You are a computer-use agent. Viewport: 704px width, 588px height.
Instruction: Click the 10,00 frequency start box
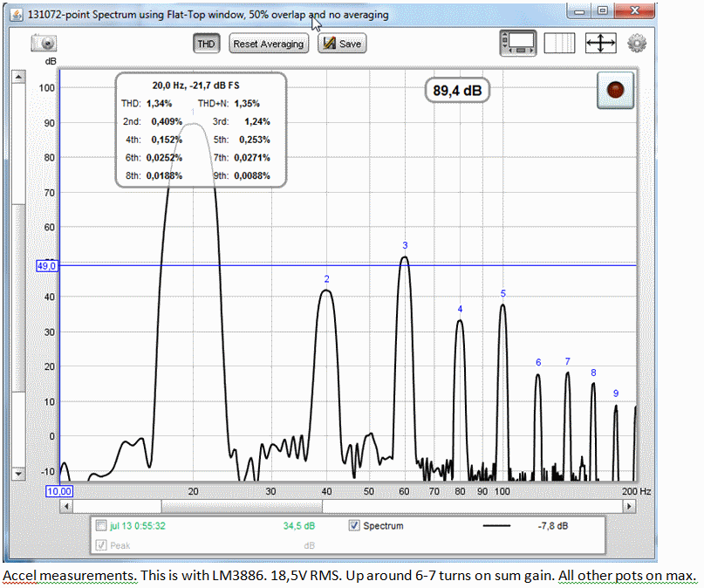pos(59,491)
